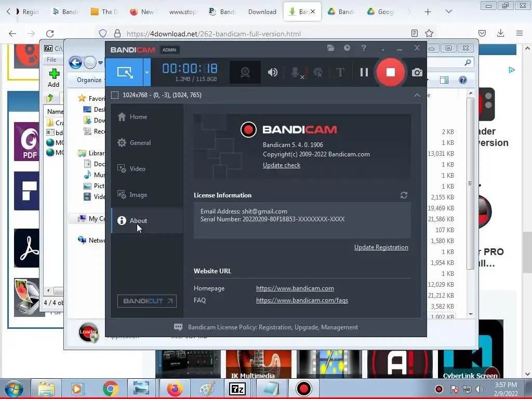Click the recording area rectangle icon
The height and width of the screenshot is (399, 532).
(x=115, y=95)
